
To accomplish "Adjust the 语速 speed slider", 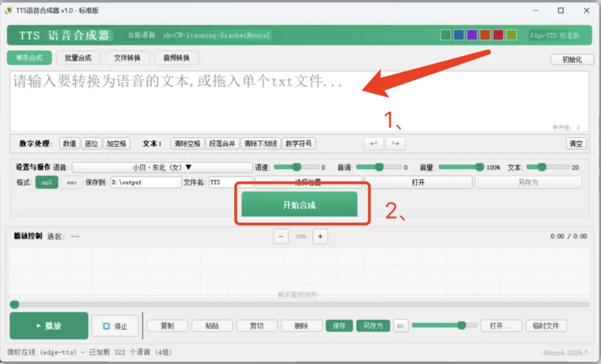I will pyautogui.click(x=297, y=167).
